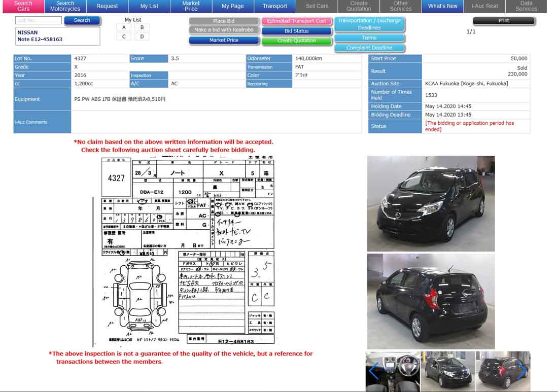
Task: Select the odometer value 140,000km
Action: coord(308,58)
